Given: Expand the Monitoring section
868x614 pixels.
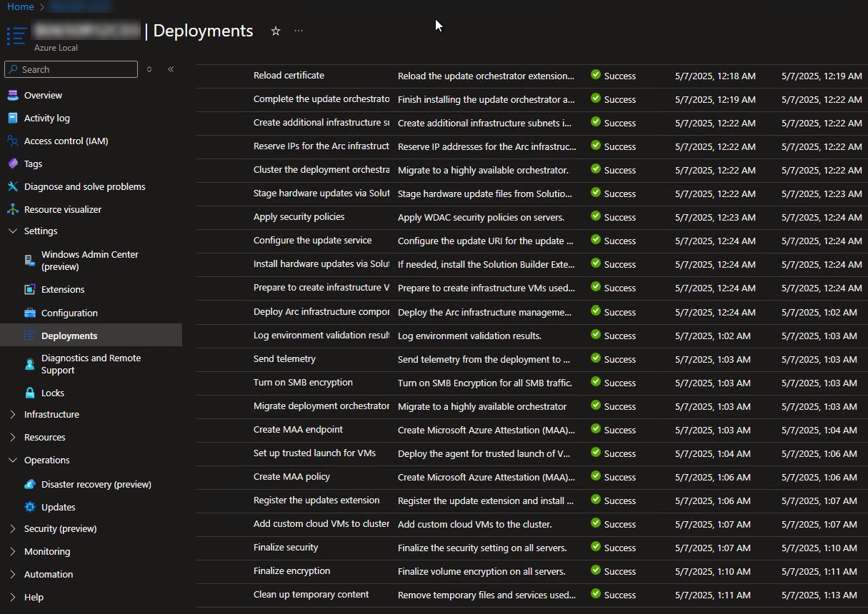Looking at the screenshot, I should pyautogui.click(x=13, y=551).
